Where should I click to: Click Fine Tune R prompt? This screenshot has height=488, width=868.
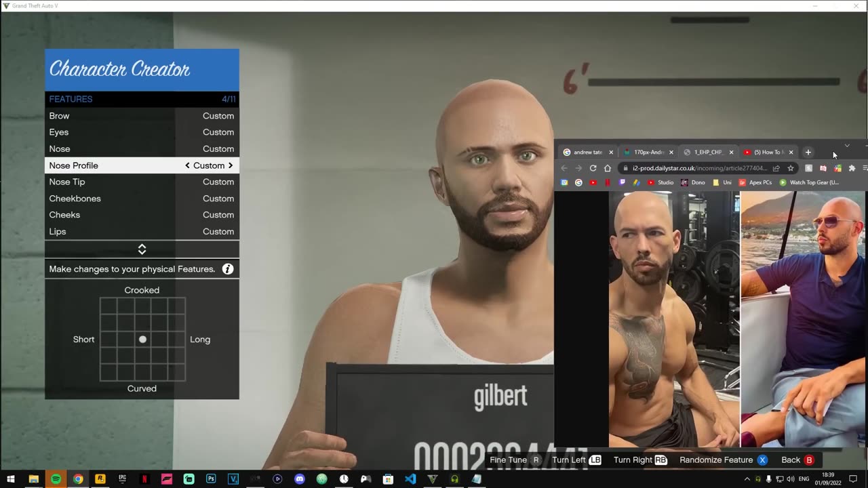[x=515, y=460]
